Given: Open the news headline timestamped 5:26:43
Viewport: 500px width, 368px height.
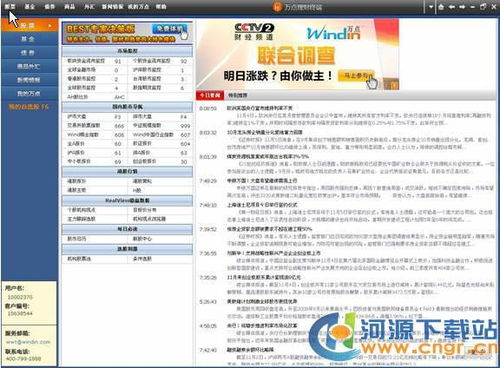Looking at the screenshot, I should (x=262, y=301).
